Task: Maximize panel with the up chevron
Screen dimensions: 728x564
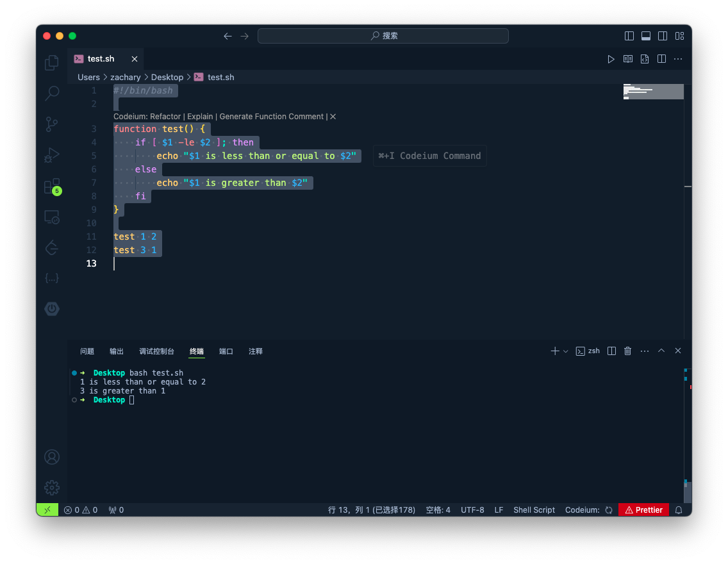Action: pos(661,351)
